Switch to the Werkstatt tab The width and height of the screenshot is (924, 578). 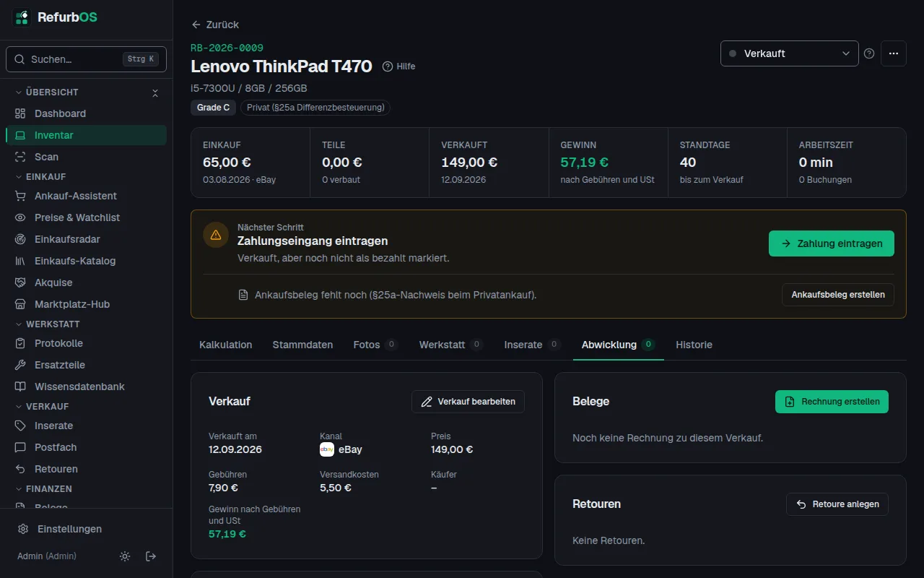[450, 345]
